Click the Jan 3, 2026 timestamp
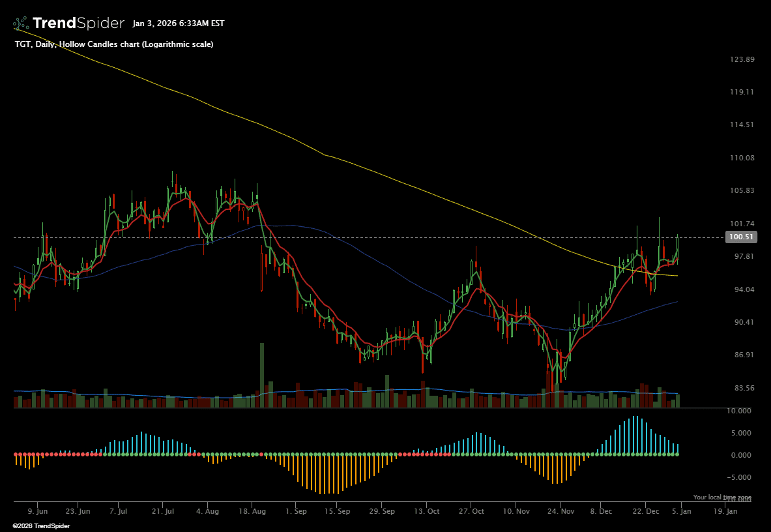Image resolution: width=771 pixels, height=532 pixels. coord(178,23)
